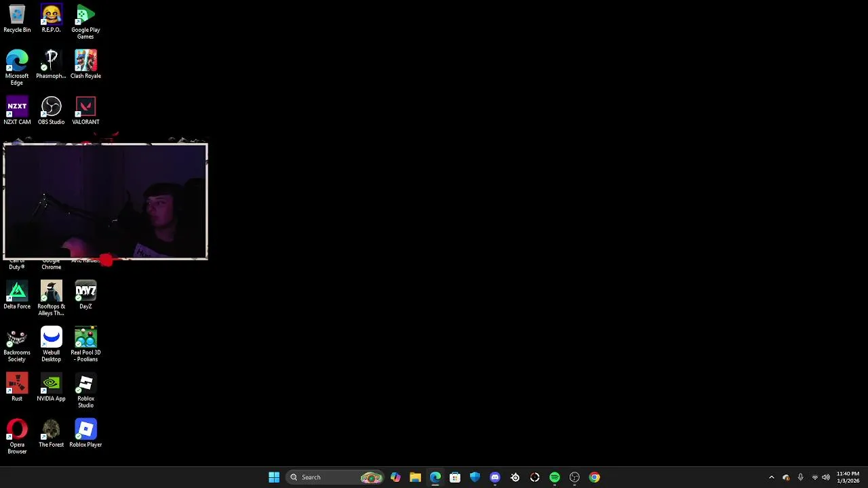Click the NVIDIA App desktop icon
This screenshot has width=868, height=488.
click(51, 388)
